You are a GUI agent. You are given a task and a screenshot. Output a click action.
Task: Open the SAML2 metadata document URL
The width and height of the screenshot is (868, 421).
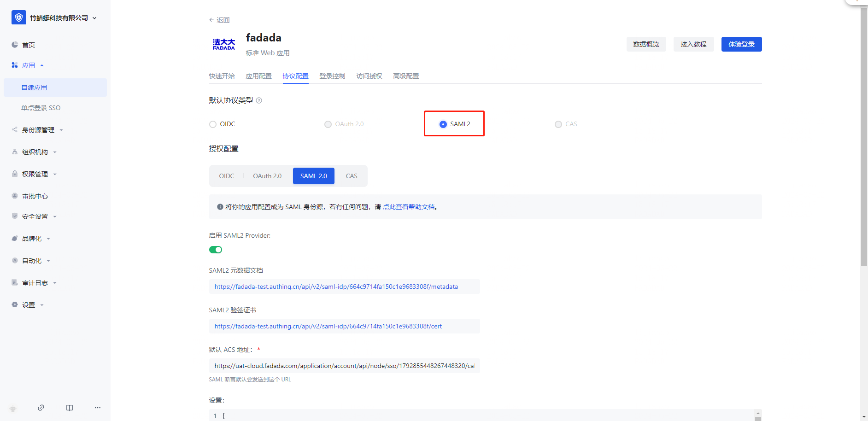[336, 287]
